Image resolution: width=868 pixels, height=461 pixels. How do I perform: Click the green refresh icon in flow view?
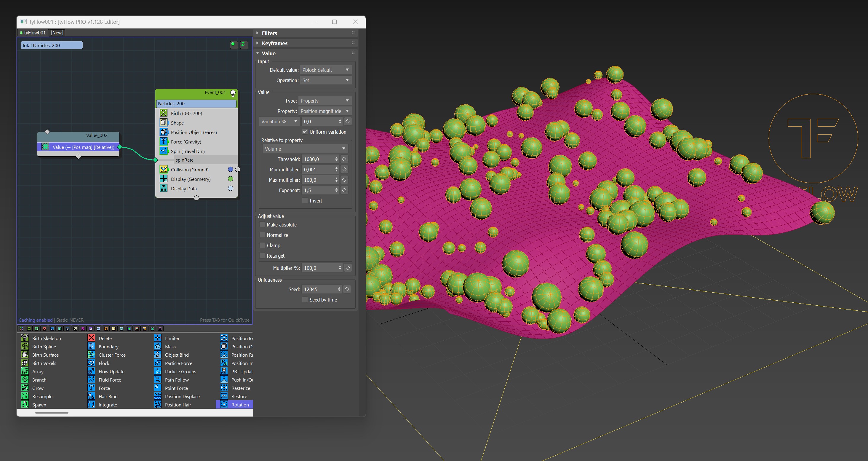(x=244, y=44)
